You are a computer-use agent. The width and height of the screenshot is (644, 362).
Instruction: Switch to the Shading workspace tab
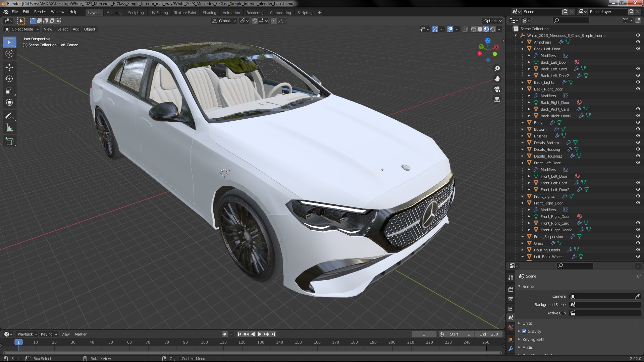click(x=209, y=13)
